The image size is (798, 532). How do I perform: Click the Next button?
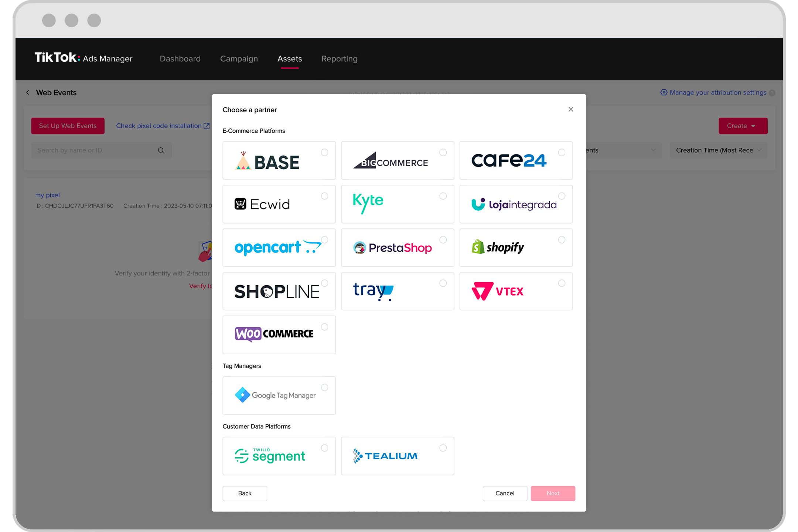click(x=553, y=493)
